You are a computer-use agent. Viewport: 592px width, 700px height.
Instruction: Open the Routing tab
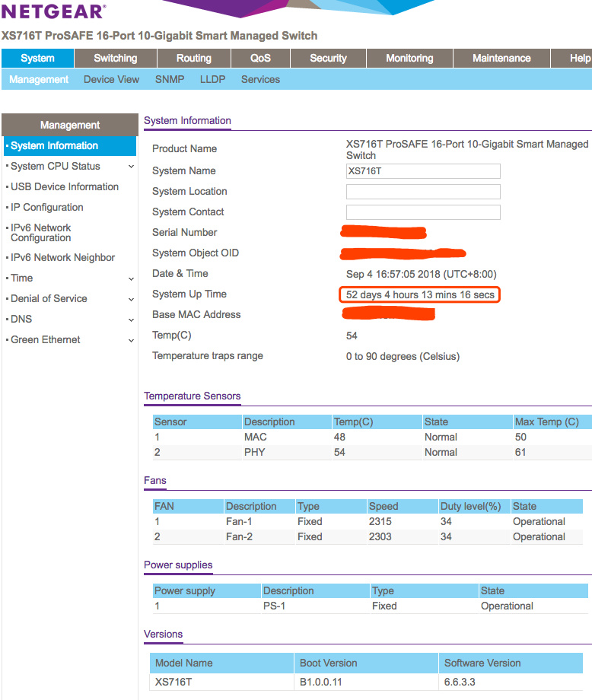[x=194, y=58]
